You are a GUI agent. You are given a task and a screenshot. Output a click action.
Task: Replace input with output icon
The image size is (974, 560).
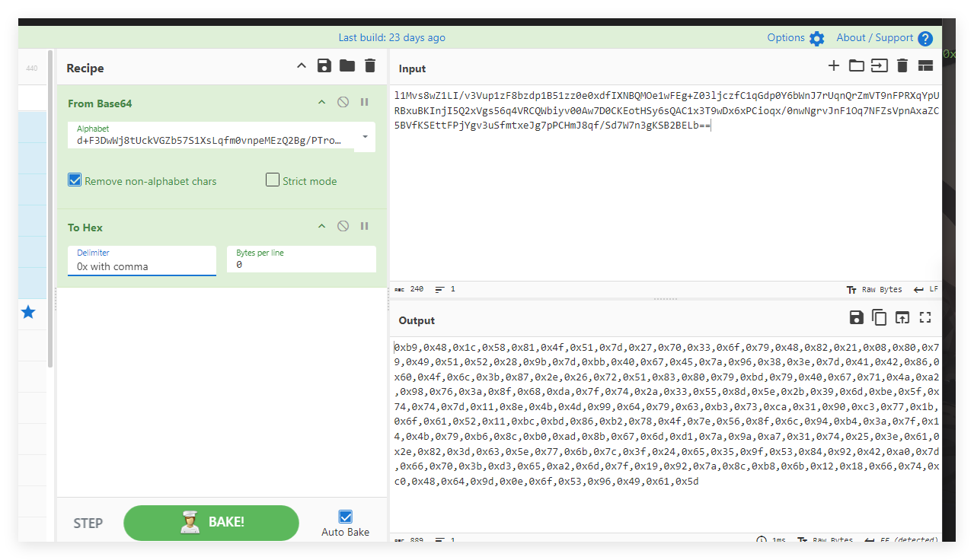902,317
